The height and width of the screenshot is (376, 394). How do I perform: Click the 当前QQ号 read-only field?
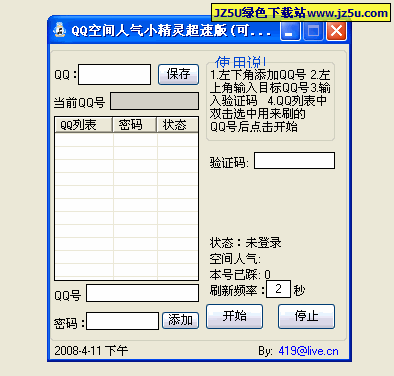click(154, 101)
